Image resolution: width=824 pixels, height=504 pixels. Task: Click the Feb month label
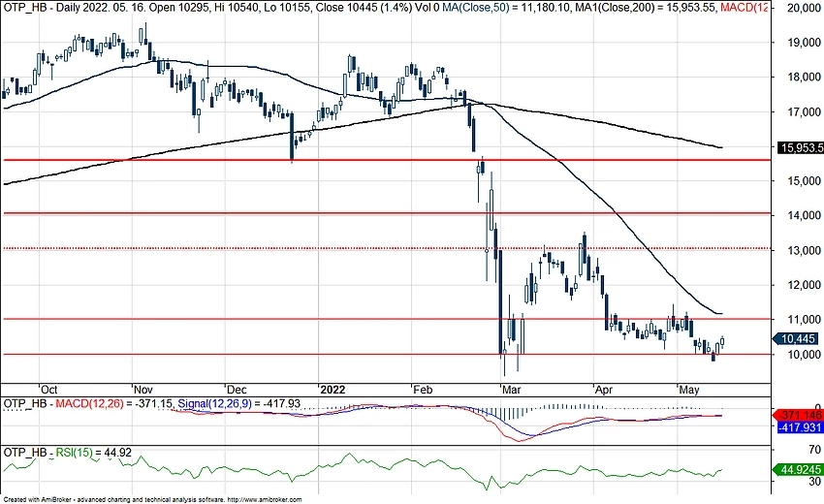[x=423, y=390]
